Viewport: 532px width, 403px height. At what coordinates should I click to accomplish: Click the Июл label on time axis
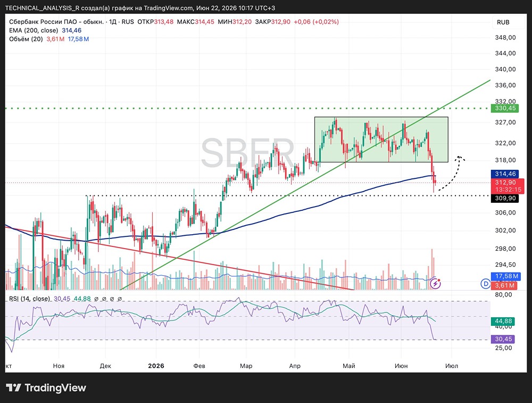click(452, 366)
